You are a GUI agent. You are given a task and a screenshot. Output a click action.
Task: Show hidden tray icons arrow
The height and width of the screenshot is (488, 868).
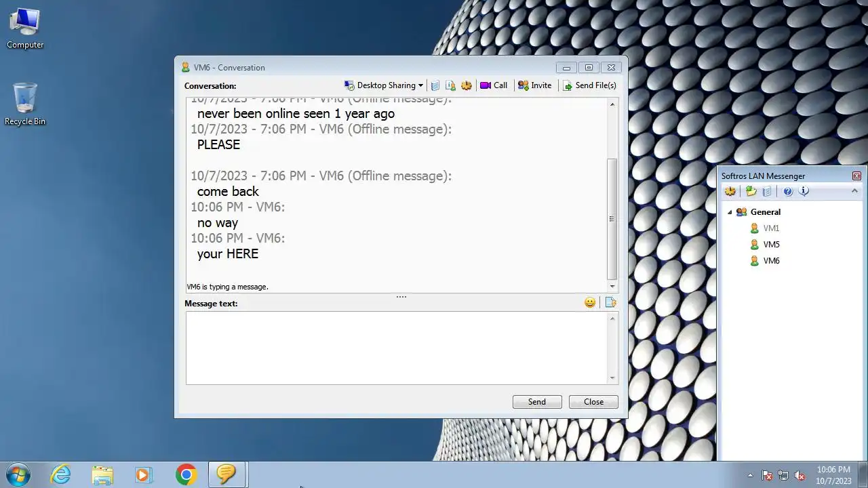click(750, 475)
